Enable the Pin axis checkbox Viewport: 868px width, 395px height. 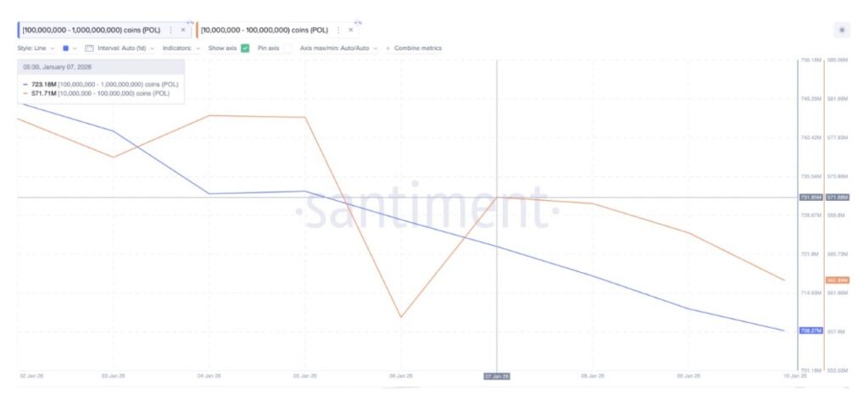pos(287,48)
